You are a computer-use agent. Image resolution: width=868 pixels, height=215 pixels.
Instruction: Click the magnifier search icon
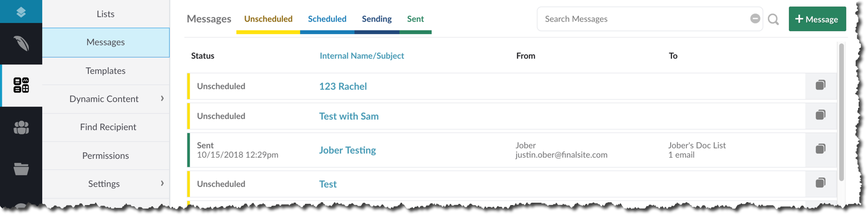[773, 19]
